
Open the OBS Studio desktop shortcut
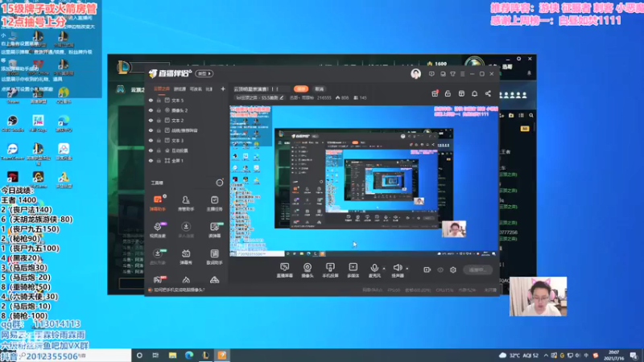(12, 123)
